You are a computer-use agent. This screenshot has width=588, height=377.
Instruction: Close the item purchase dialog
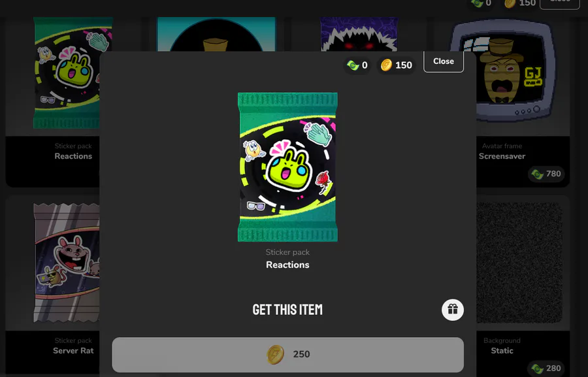click(444, 61)
